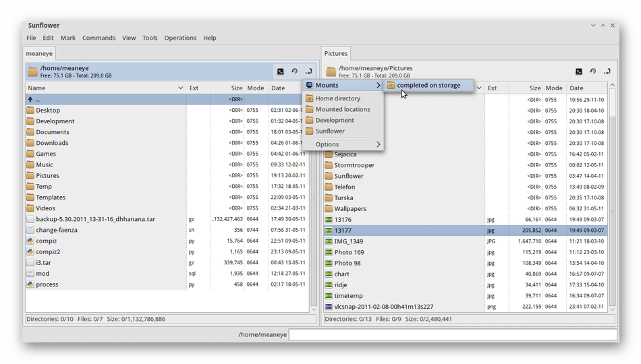Click history icon in right Pictures pane
The height and width of the screenshot is (364, 641).
point(593,71)
